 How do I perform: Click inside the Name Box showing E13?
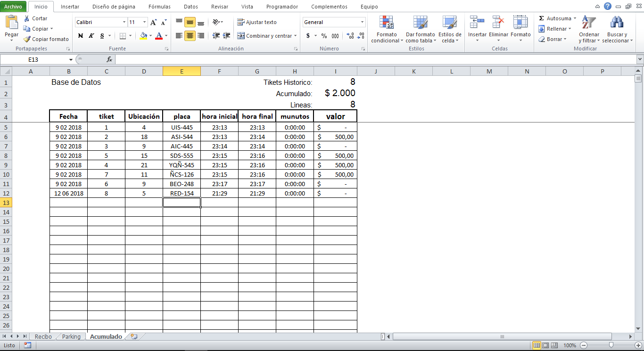coord(33,60)
